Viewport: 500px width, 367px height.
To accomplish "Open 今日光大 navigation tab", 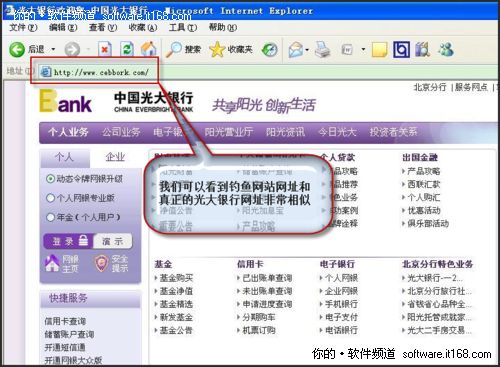I will tap(337, 132).
